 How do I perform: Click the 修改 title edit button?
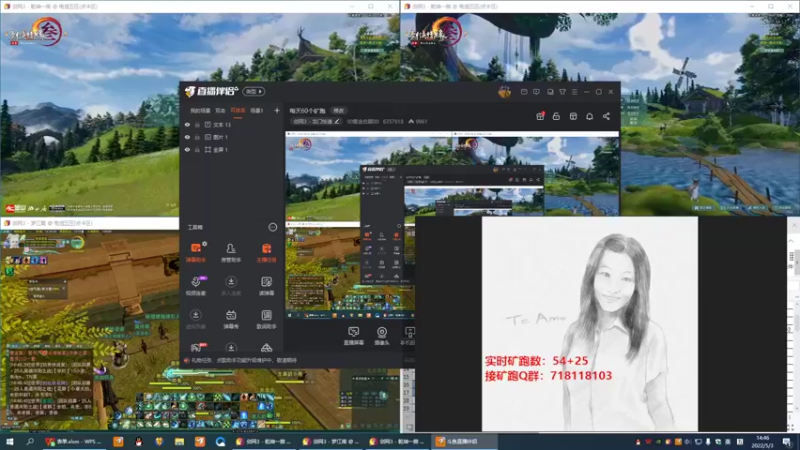(339, 111)
